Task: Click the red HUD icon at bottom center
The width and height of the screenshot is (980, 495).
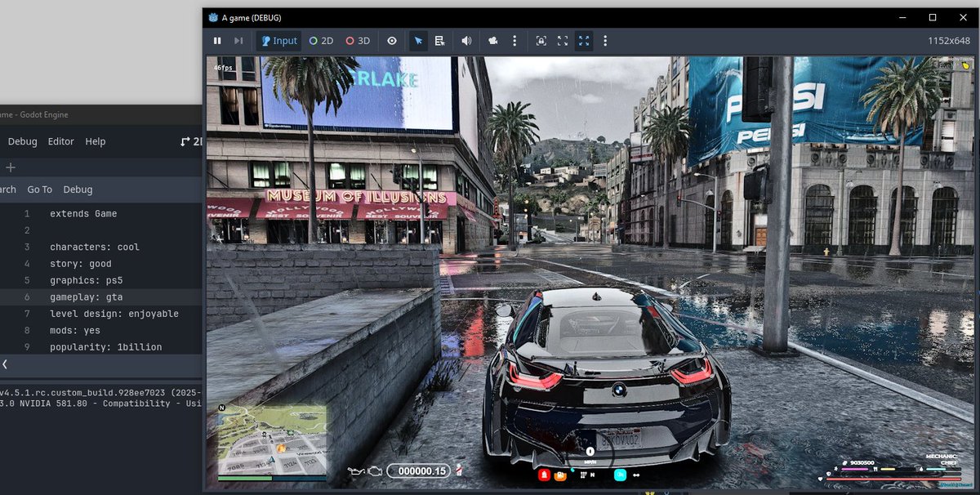Action: click(544, 475)
